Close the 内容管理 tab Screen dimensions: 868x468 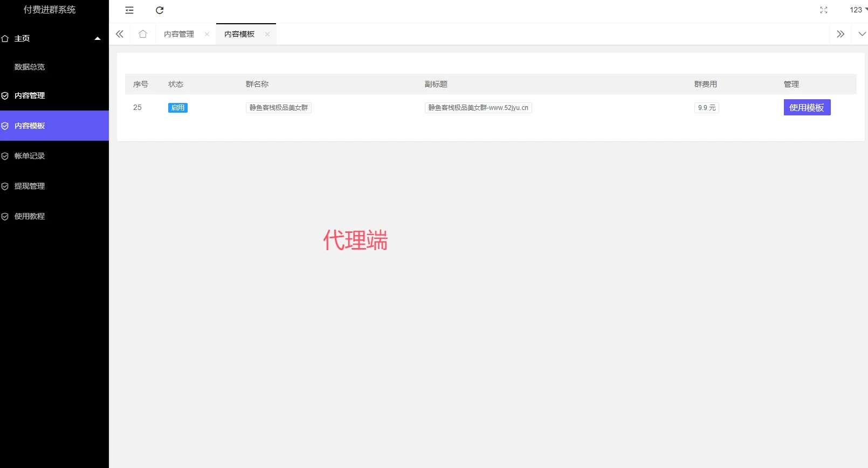point(207,34)
